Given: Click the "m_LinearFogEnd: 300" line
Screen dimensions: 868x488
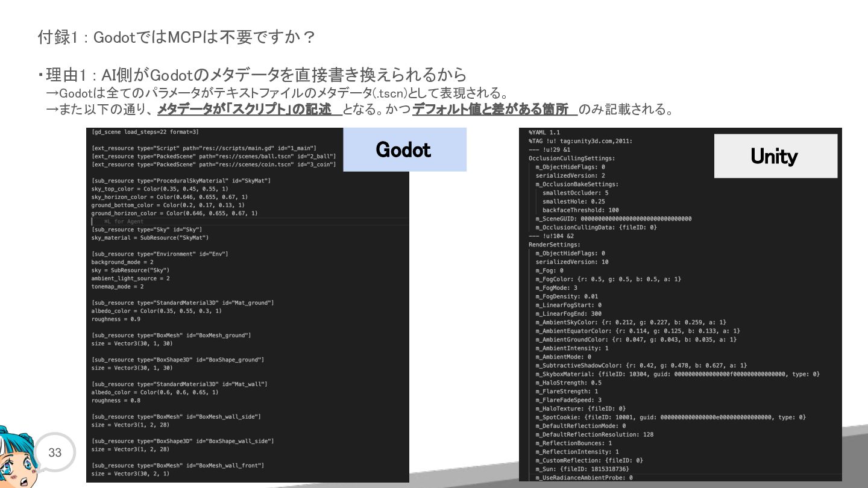Looking at the screenshot, I should click(x=568, y=313).
